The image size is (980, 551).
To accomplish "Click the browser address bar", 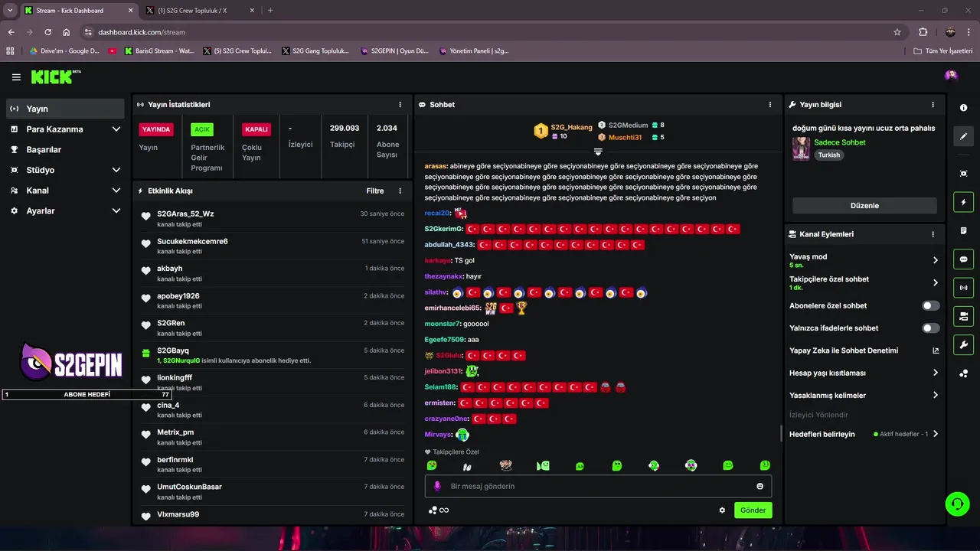I will click(x=490, y=32).
